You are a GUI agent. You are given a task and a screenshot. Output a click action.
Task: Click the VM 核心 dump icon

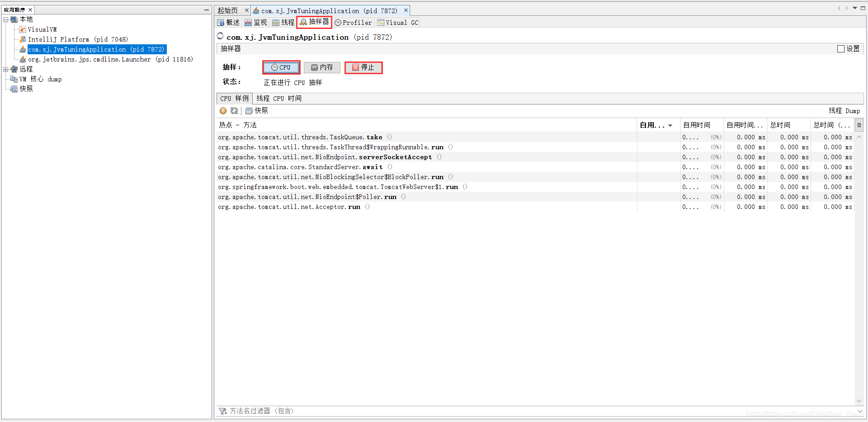pos(14,79)
